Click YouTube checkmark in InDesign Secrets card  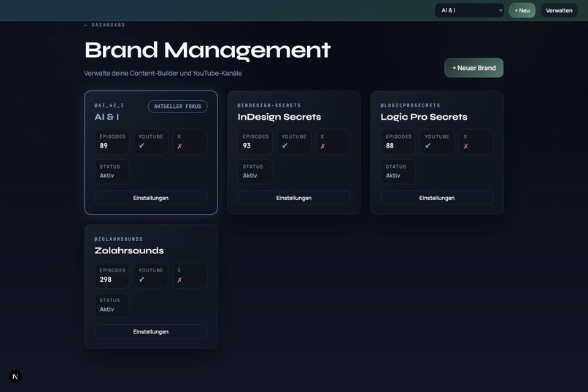coord(285,146)
